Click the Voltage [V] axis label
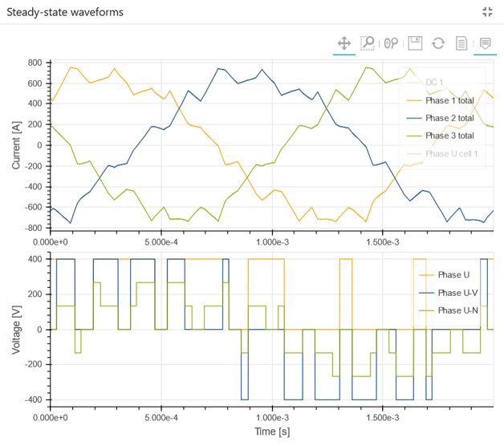Viewport: 504px width, 446px height. point(16,330)
